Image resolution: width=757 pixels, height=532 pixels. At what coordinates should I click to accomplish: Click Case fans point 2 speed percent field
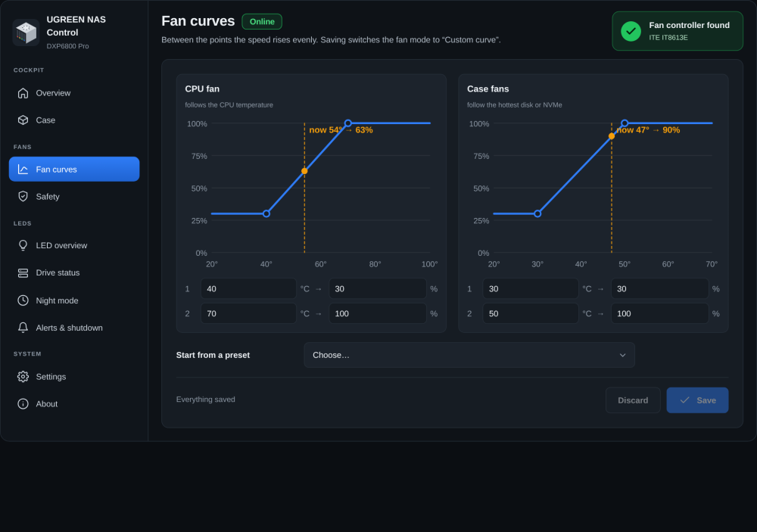[x=659, y=314]
